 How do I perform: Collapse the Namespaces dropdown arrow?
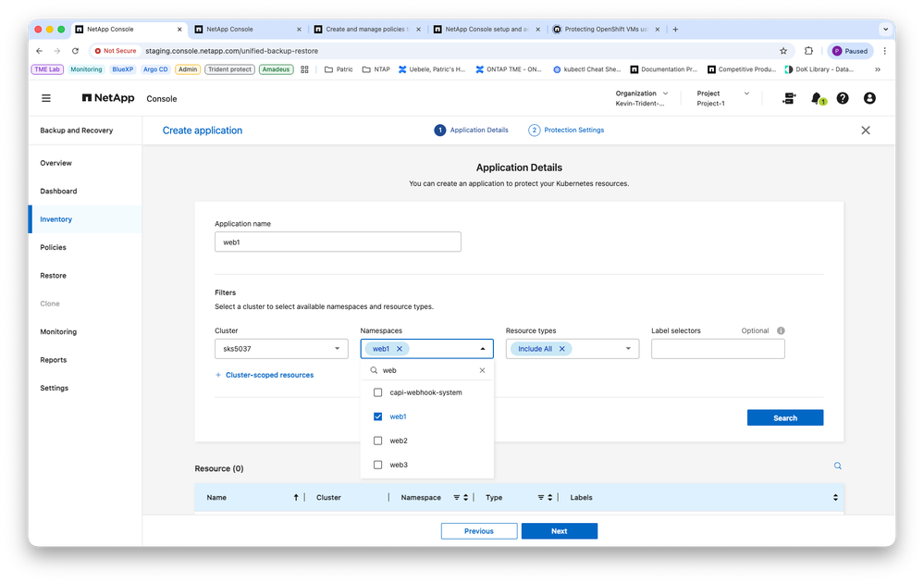483,349
